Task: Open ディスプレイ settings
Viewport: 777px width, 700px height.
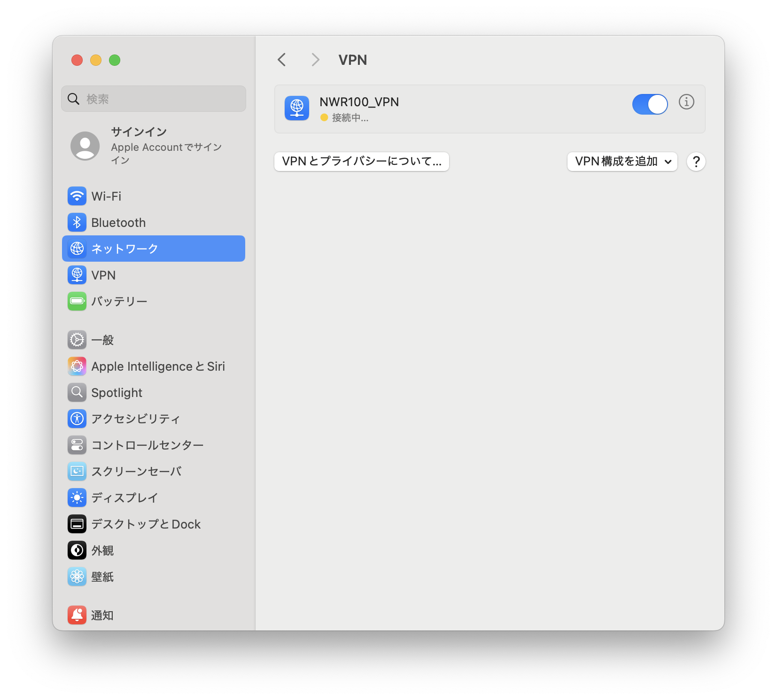Action: point(124,498)
